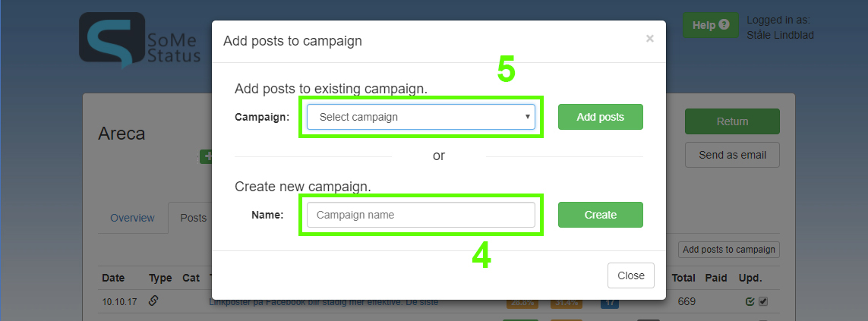868x321 pixels.
Task: Click the green plus icon beside Areca
Action: pyautogui.click(x=207, y=157)
